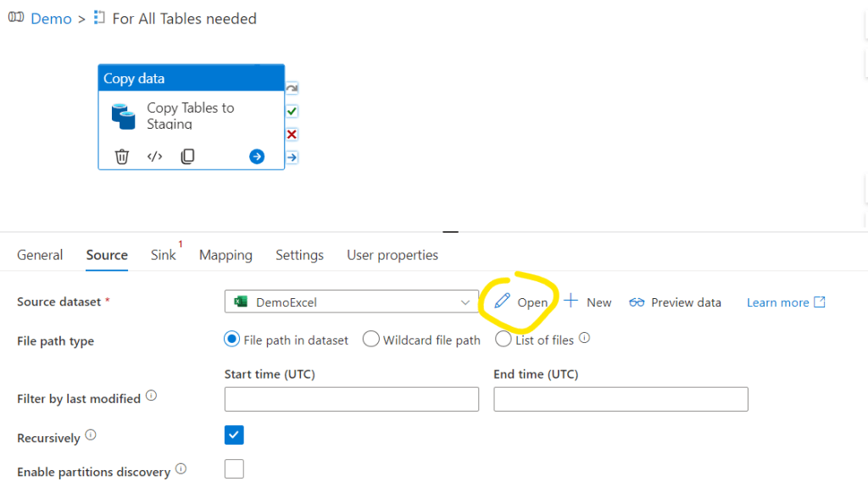
Task: Create a New source dataset
Action: coord(588,302)
